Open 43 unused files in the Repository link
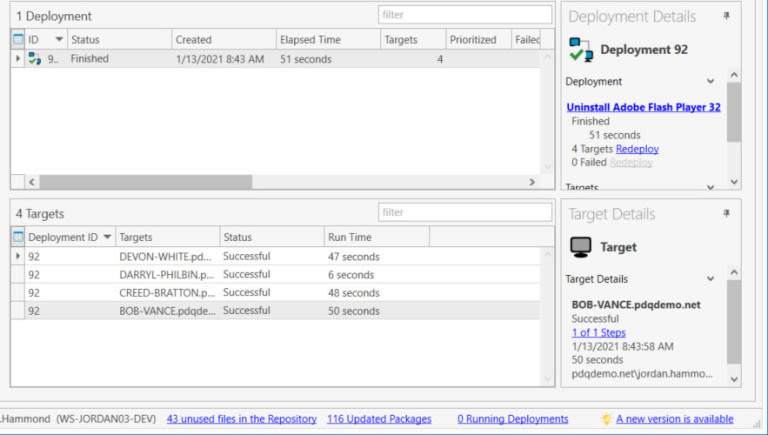 [241, 419]
